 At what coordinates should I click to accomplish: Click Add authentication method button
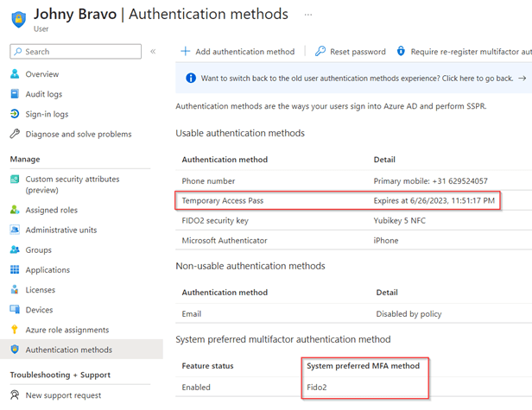[238, 52]
